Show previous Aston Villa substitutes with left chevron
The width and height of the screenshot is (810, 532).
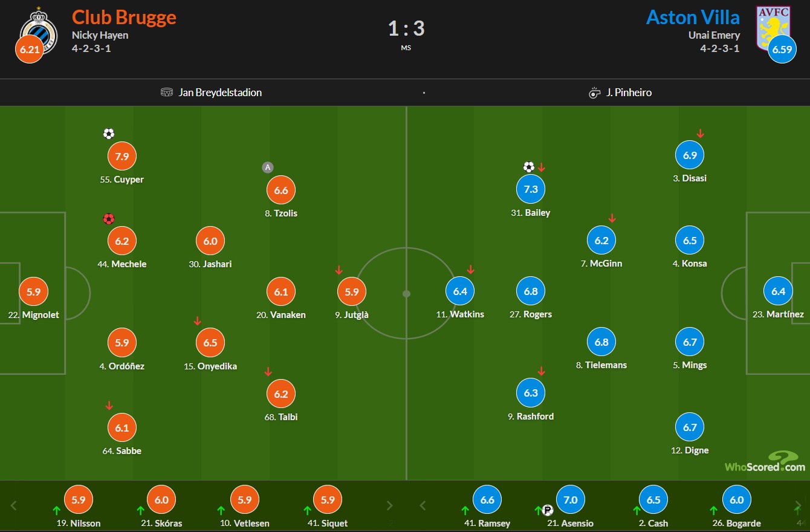(x=423, y=505)
